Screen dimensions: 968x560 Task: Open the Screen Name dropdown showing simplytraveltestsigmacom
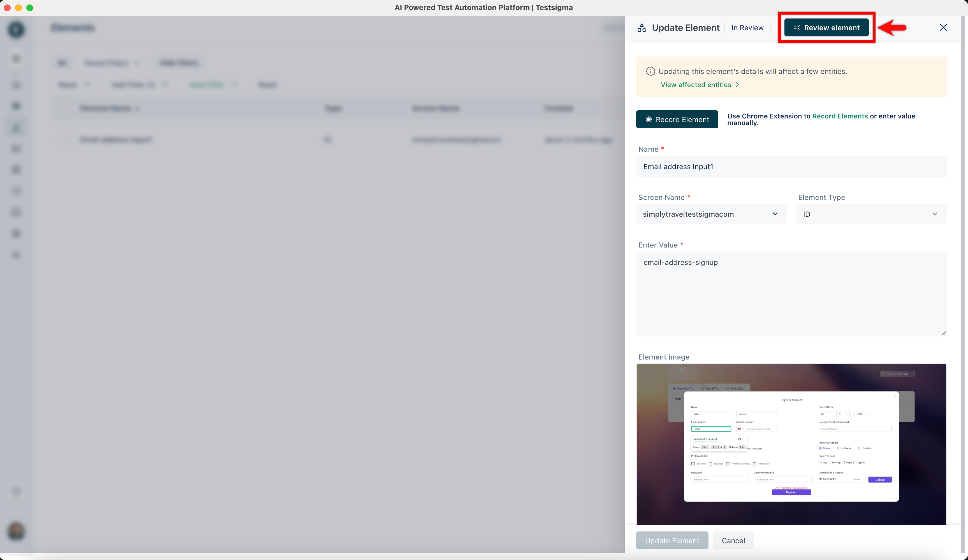coord(711,214)
